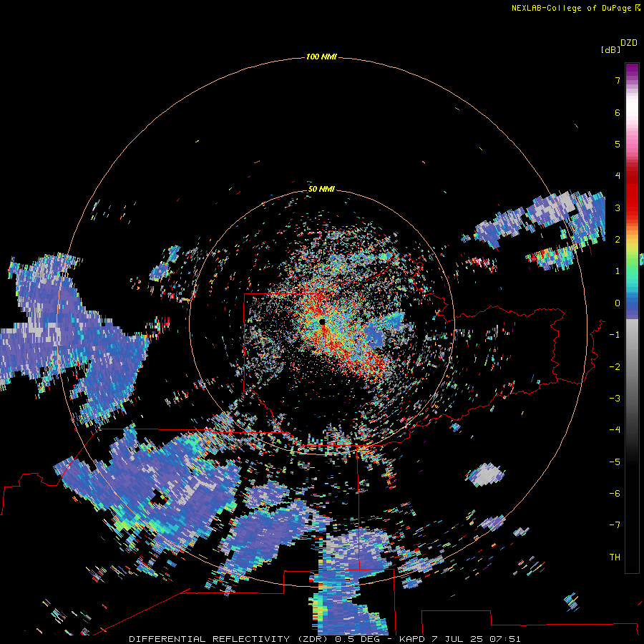Click the 2 value on the color scale

pyautogui.click(x=618, y=240)
